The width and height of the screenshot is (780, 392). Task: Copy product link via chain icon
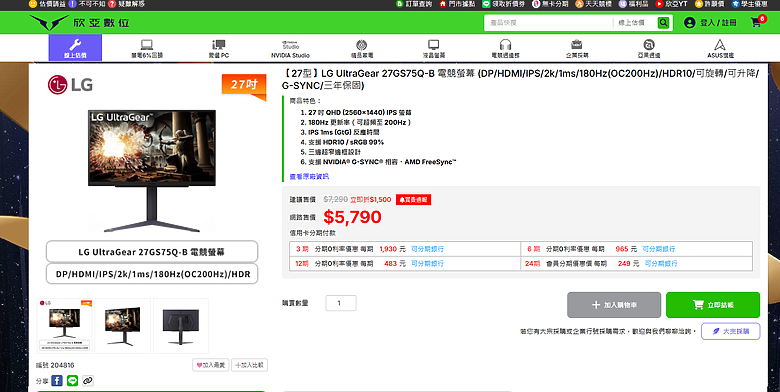pyautogui.click(x=88, y=381)
